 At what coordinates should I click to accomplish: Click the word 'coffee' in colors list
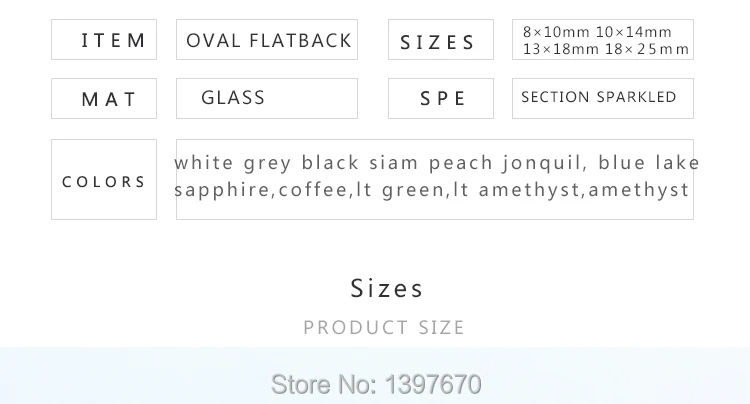click(x=313, y=190)
